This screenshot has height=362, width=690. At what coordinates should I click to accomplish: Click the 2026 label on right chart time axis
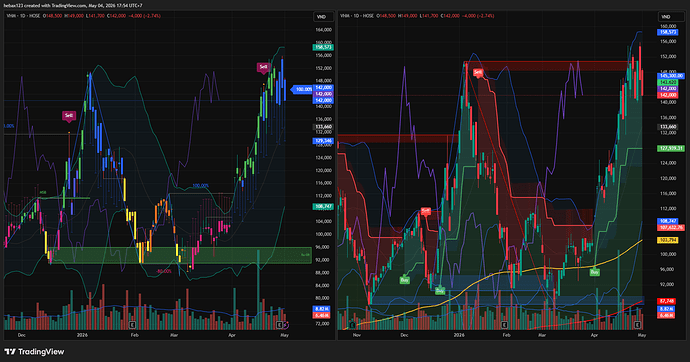pos(459,335)
